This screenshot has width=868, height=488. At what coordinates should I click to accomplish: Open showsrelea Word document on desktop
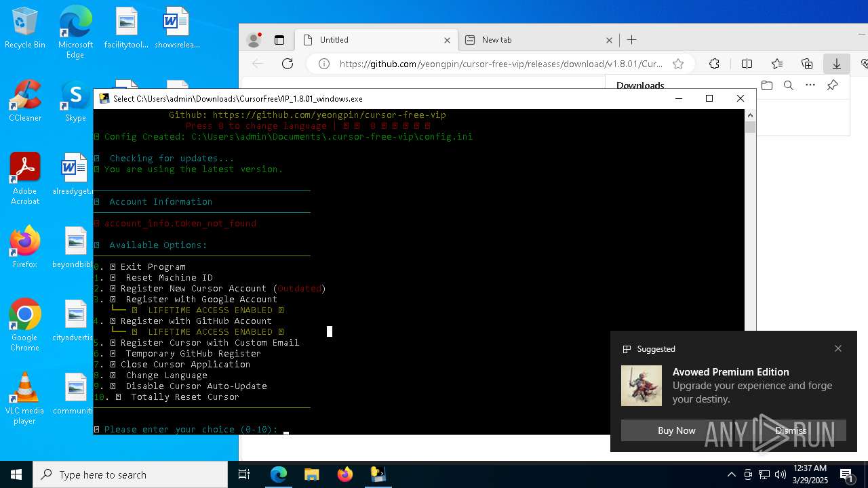(x=176, y=28)
